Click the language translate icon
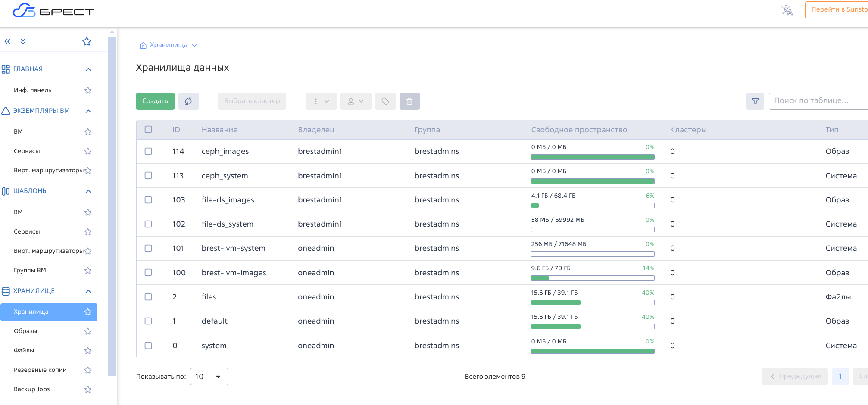This screenshot has height=405, width=868. click(x=787, y=10)
